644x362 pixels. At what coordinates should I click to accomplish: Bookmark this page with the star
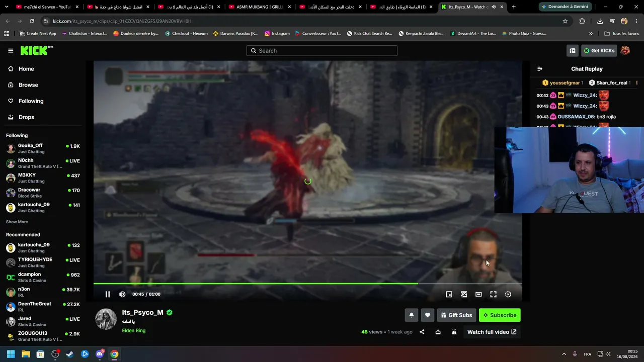point(565,21)
